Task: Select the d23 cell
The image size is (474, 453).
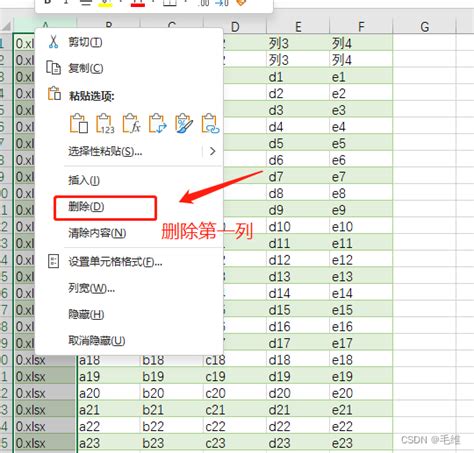Action: click(x=298, y=443)
